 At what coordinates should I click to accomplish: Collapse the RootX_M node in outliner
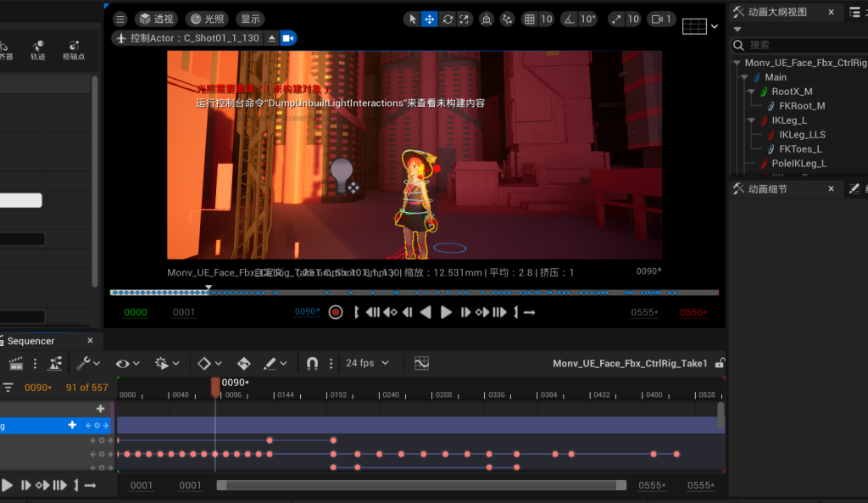[x=751, y=92]
